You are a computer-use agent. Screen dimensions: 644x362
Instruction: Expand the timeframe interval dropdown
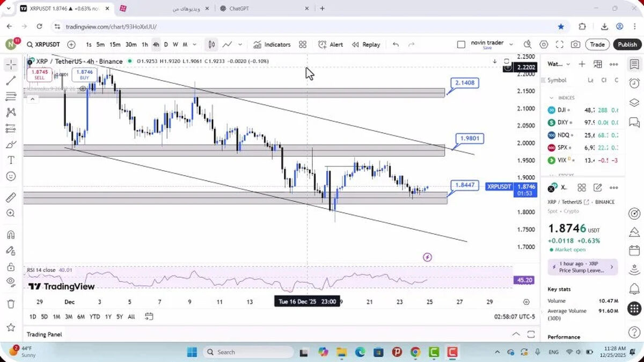(x=194, y=45)
